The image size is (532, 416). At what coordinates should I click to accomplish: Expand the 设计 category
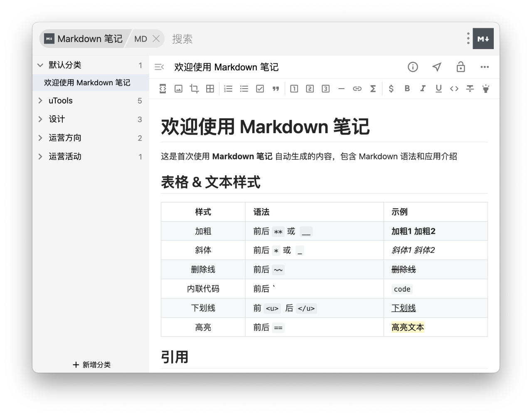coord(40,119)
